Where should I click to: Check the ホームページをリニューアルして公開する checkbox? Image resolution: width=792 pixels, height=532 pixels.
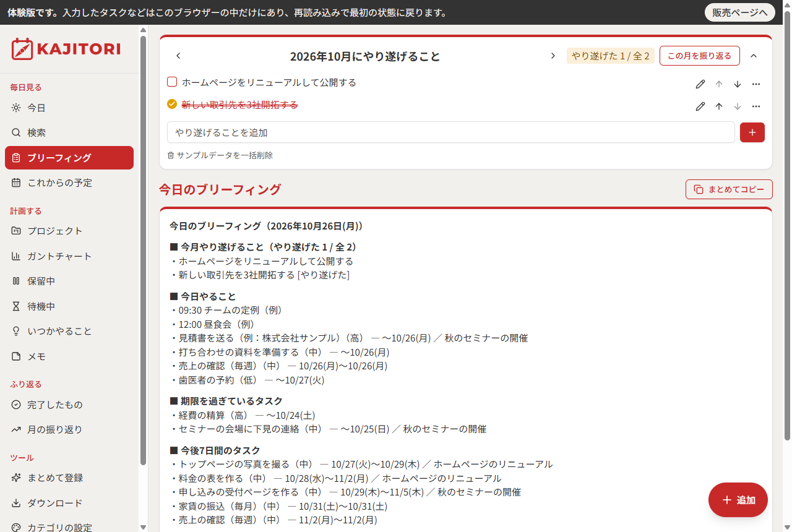click(172, 82)
